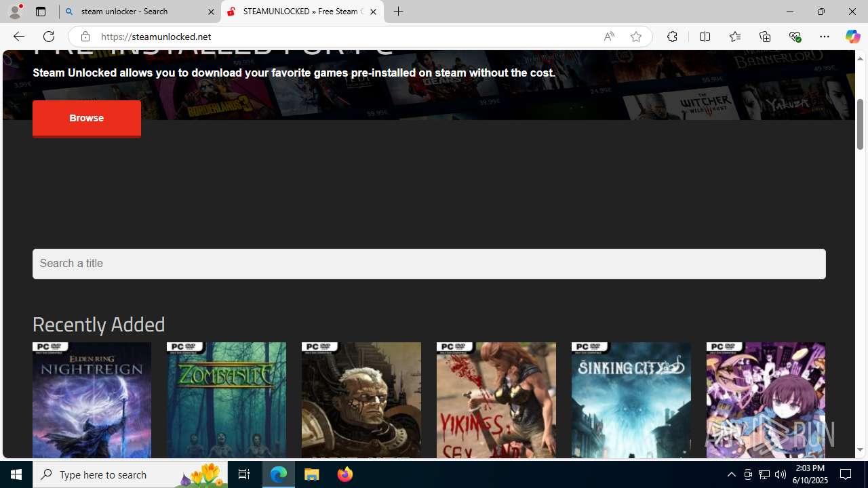Launch Firefox from taskbar

345,474
